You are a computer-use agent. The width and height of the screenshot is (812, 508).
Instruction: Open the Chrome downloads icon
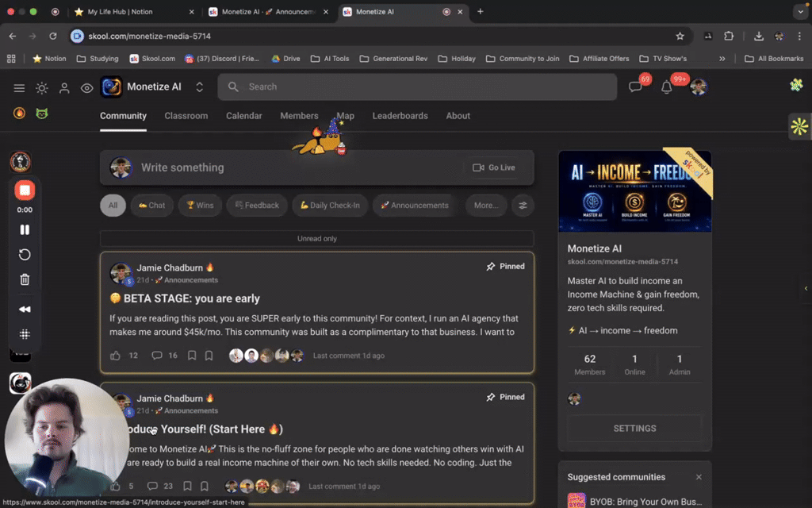click(759, 37)
